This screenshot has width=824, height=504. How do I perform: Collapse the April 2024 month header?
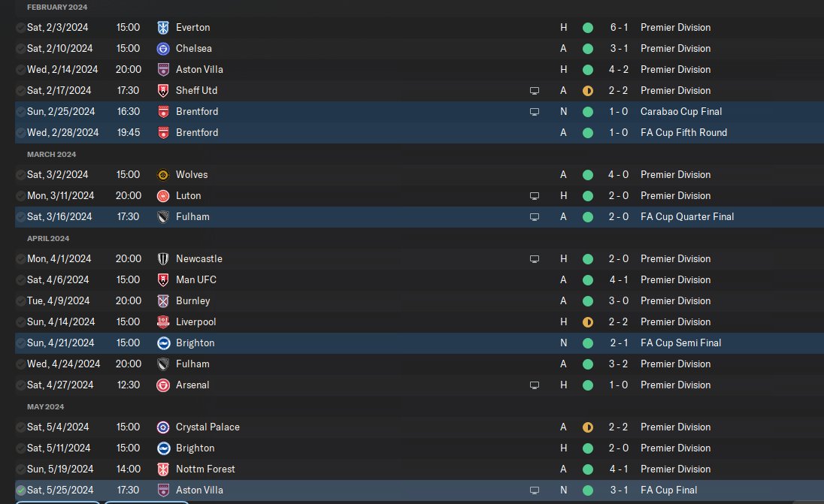click(x=48, y=238)
